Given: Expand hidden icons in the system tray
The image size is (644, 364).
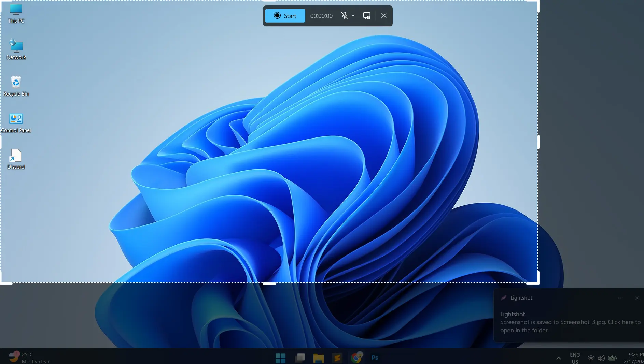Looking at the screenshot, I should (558, 358).
